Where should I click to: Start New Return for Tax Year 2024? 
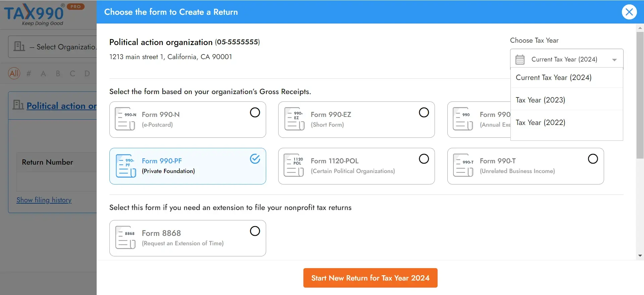370,278
